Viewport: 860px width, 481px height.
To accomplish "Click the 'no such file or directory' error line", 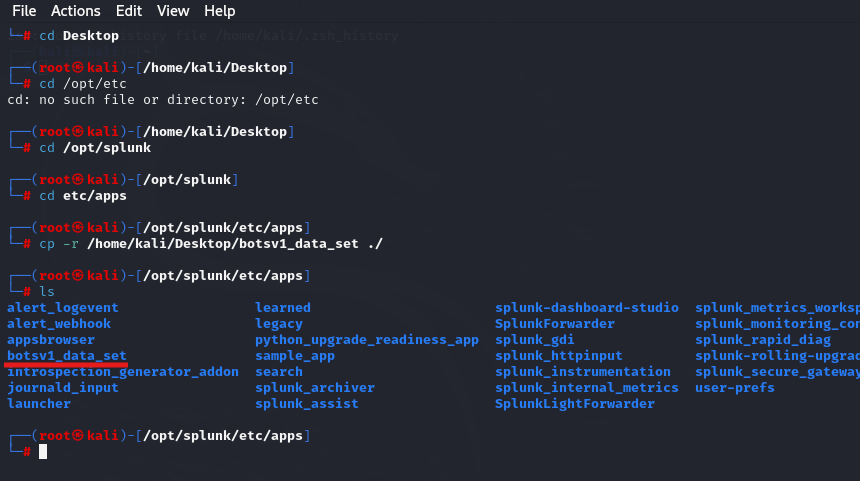I will click(x=162, y=100).
